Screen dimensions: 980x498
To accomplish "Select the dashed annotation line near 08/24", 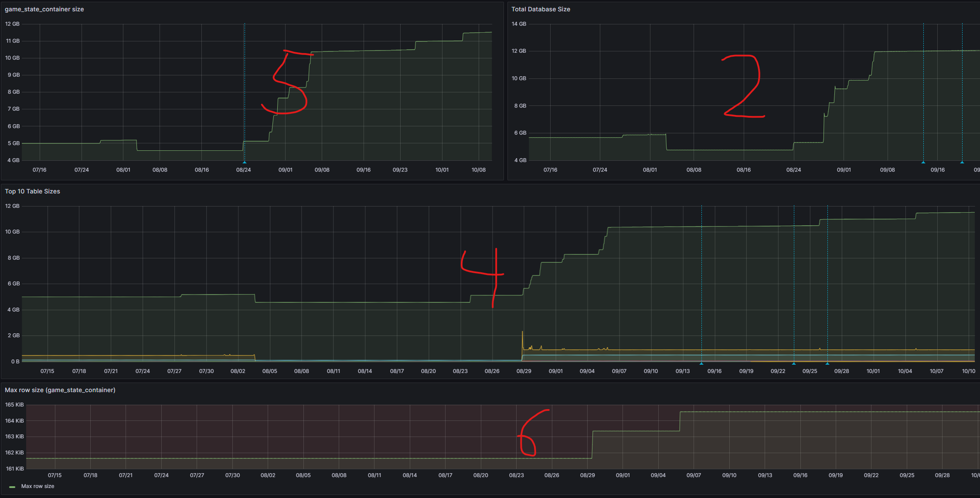I will point(244,87).
